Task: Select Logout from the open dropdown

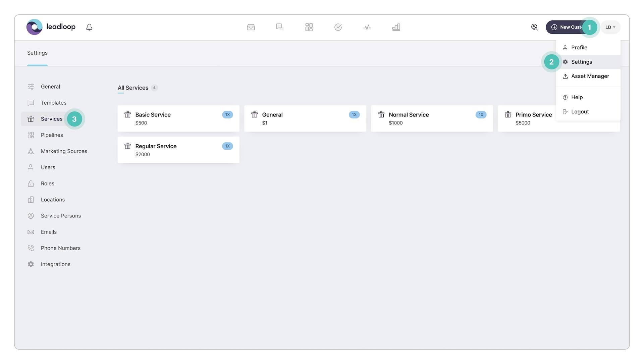Action: pos(580,112)
